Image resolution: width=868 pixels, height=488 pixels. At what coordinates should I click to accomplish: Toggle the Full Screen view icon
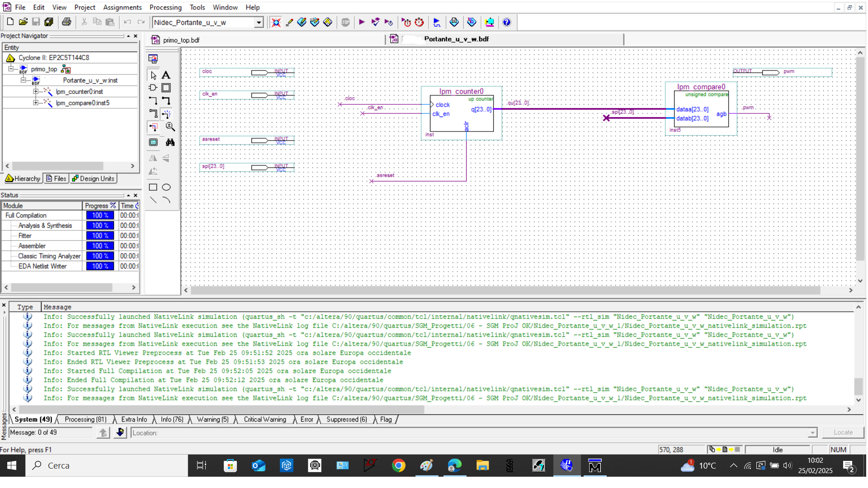pos(153,142)
